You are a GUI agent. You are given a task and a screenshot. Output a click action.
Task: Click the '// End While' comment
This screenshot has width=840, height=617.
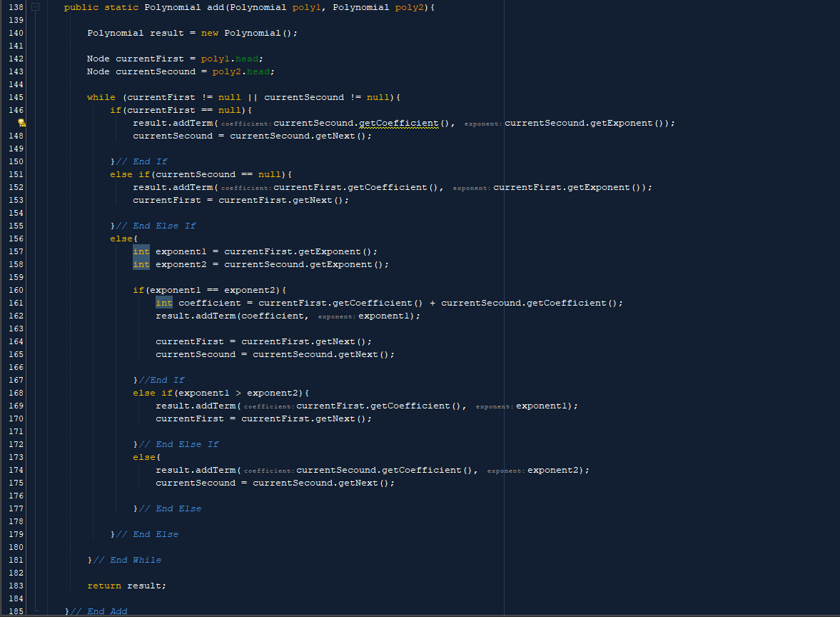point(128,560)
